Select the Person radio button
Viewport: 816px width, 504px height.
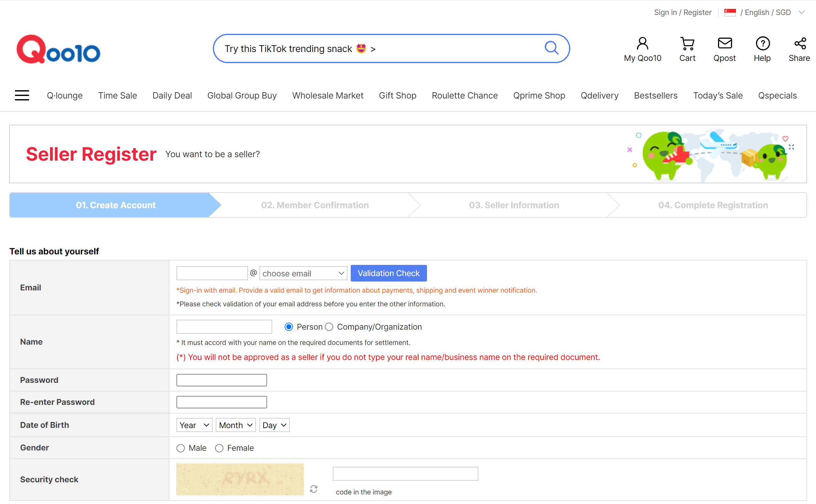[289, 327]
